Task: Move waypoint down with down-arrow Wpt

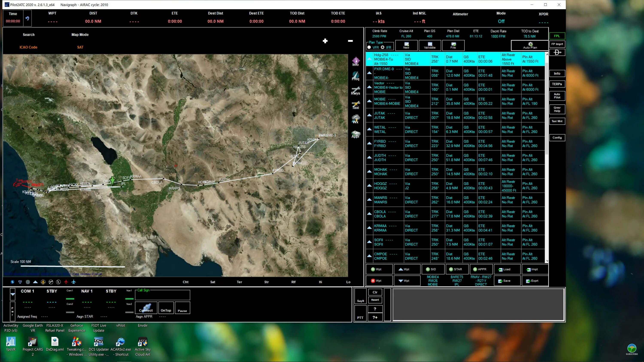Action: [407, 281]
